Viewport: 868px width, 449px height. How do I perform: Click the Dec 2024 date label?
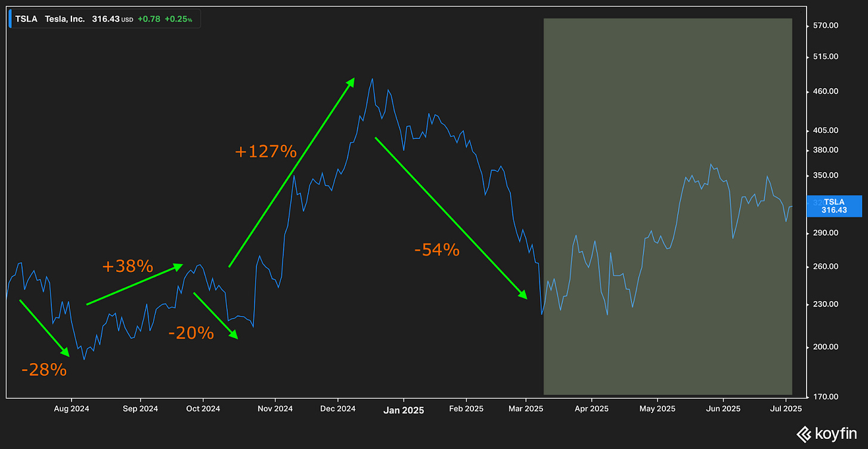tap(337, 409)
